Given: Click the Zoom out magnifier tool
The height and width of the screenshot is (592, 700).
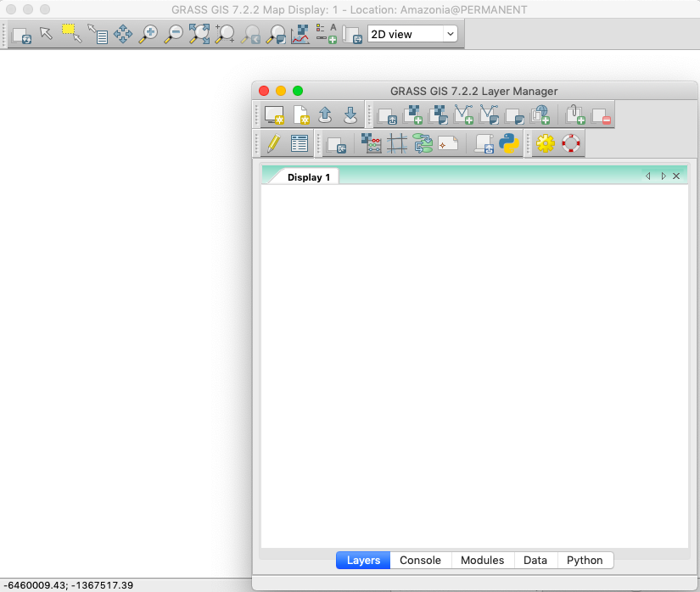Looking at the screenshot, I should (x=173, y=35).
